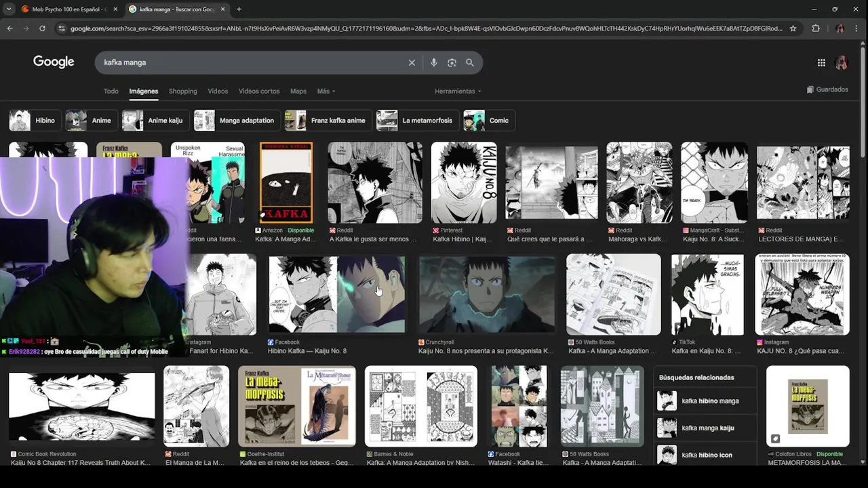
Task: Open 'LECTORES DE MANGA' Reddit link
Action: (801, 239)
